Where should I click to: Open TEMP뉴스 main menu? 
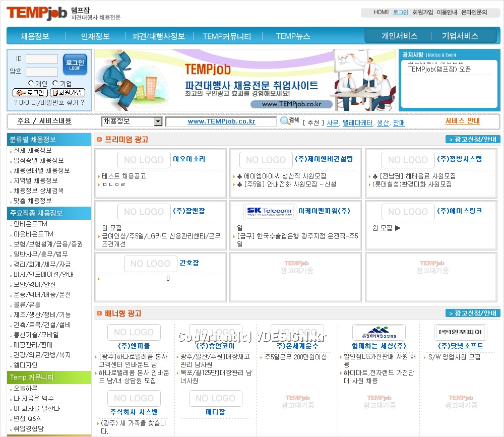(x=293, y=36)
